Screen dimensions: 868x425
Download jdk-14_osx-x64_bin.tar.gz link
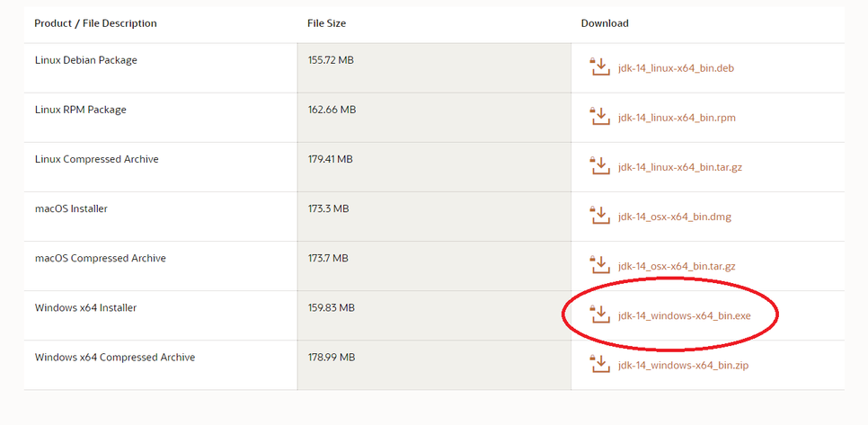tap(677, 267)
